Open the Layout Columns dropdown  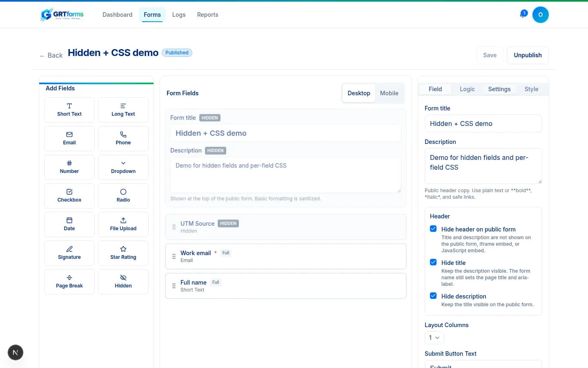(x=434, y=338)
